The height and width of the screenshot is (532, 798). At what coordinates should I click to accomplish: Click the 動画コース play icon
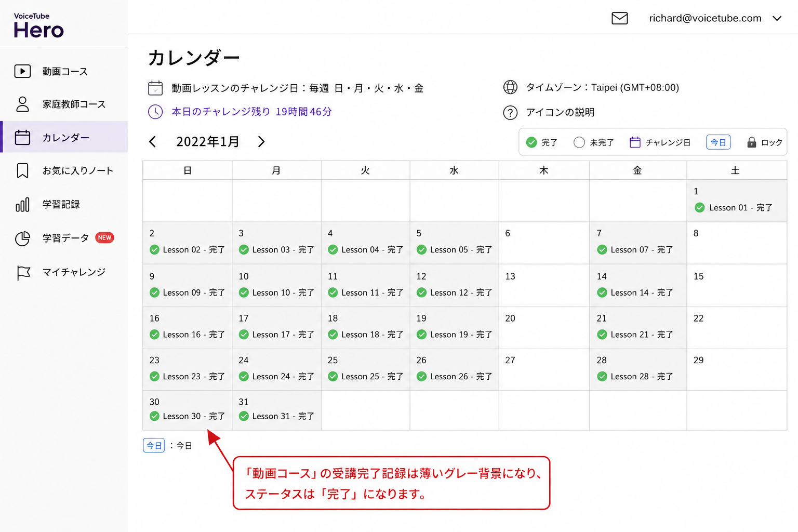click(22, 71)
